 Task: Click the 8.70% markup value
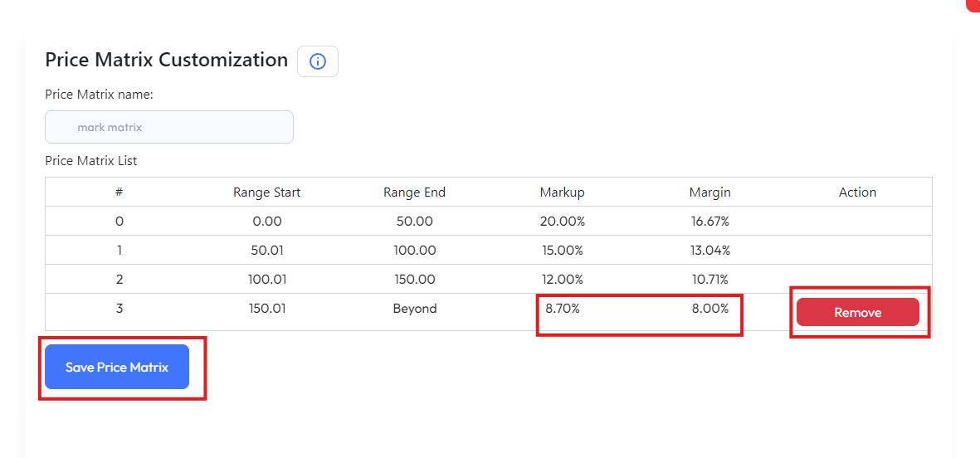(x=562, y=309)
